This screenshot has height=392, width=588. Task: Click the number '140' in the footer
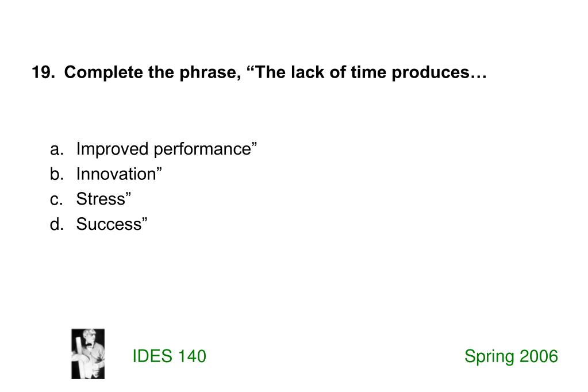pyautogui.click(x=191, y=356)
